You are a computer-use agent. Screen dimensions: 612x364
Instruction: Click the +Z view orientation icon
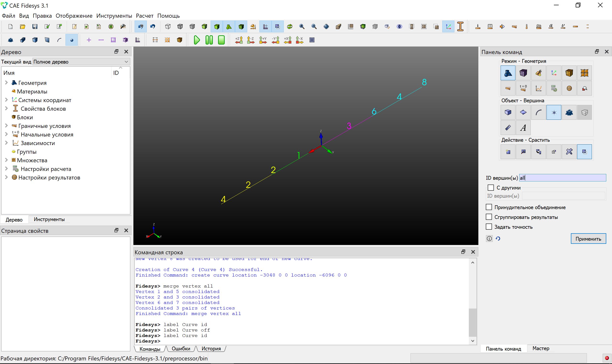239,40
